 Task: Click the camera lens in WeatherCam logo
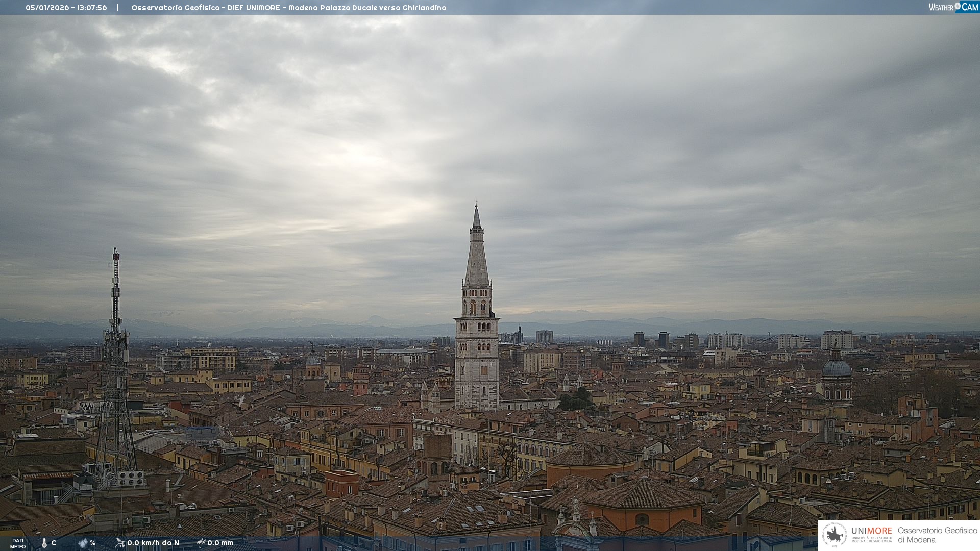(x=958, y=6)
